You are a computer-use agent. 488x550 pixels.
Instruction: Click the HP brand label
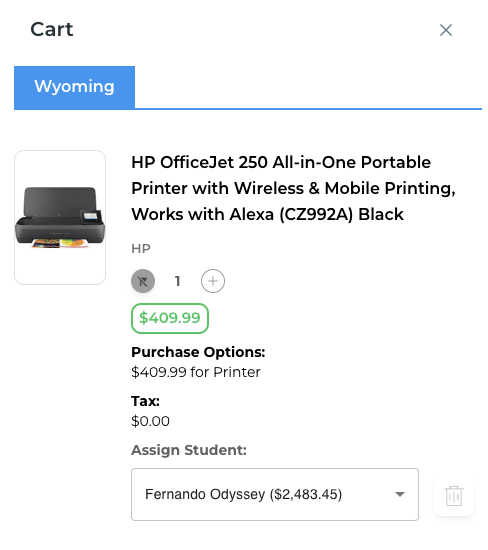pyautogui.click(x=141, y=249)
